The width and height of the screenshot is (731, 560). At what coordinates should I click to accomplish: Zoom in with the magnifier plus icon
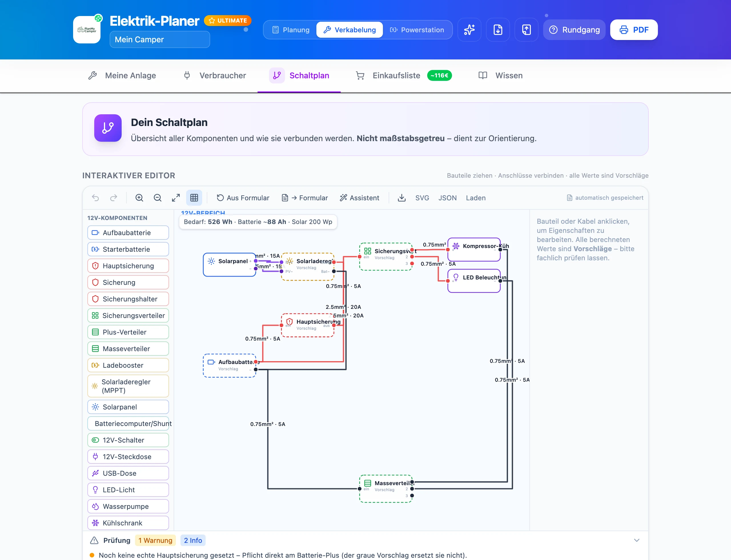tap(139, 198)
